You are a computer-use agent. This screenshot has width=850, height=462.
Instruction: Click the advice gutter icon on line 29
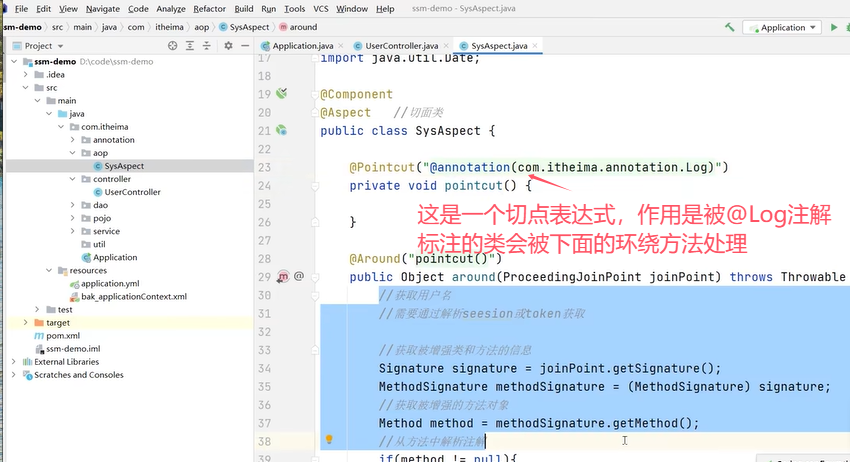tap(283, 277)
